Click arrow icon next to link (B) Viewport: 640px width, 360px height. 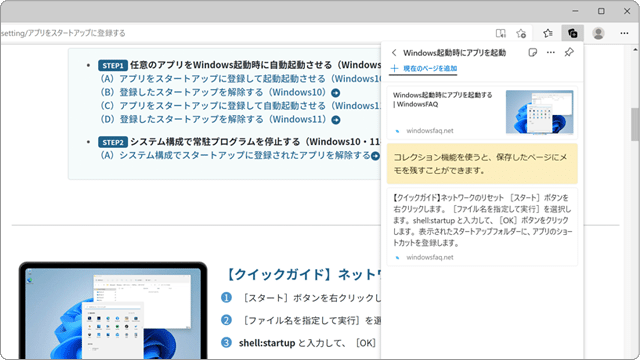[x=336, y=93]
